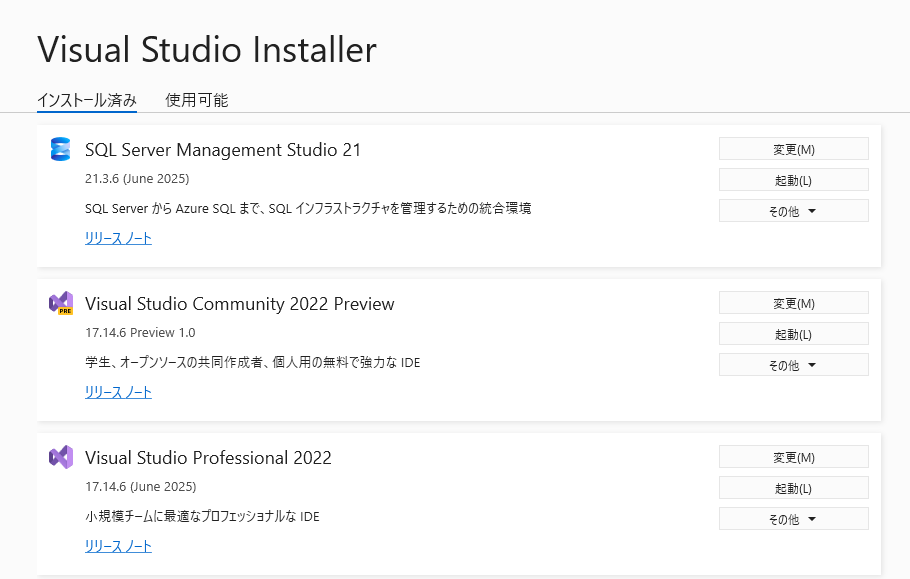Click the title SQL Server Management Studio 21
Screen dimensions: 910x579
[x=223, y=150]
